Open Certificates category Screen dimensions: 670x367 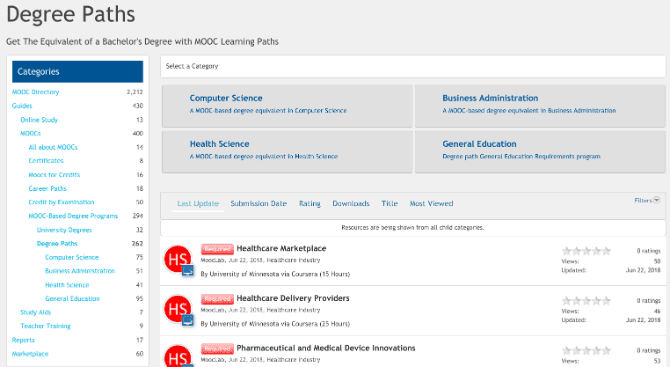pos(46,161)
